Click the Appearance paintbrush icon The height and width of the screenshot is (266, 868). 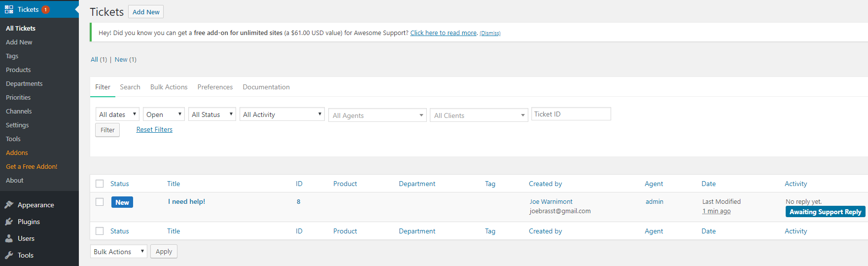point(9,205)
